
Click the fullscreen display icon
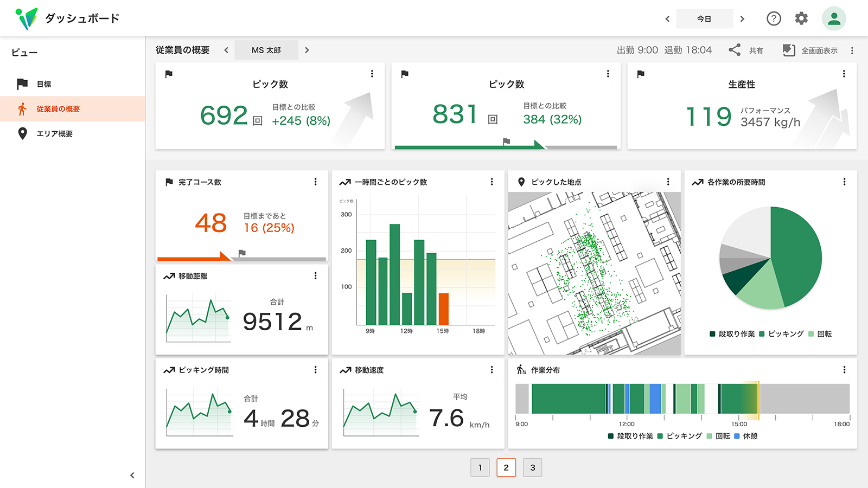[x=789, y=50]
